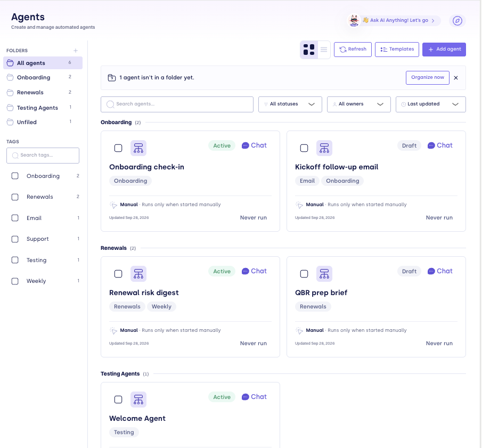Viewport: 482px width, 448px height.
Task: Switch to list view layout
Action: pos(324,50)
